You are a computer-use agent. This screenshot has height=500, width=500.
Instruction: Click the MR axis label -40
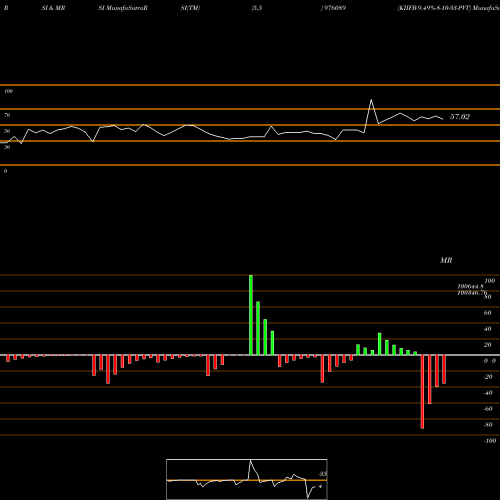(x=488, y=393)
